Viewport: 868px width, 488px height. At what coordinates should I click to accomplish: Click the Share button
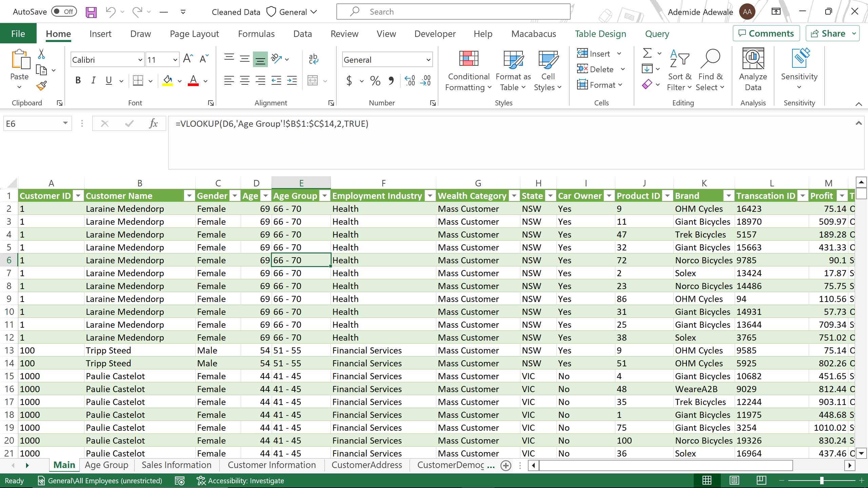[828, 33]
